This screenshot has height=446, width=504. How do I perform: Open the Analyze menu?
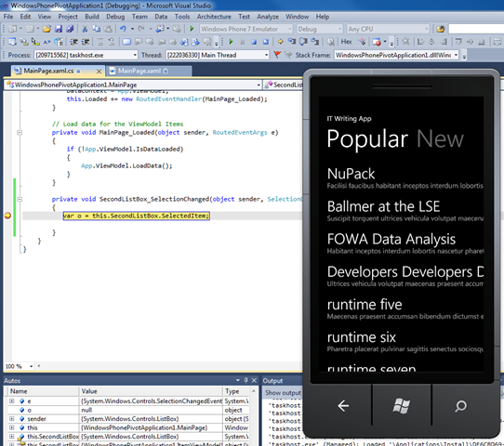pyautogui.click(x=268, y=17)
